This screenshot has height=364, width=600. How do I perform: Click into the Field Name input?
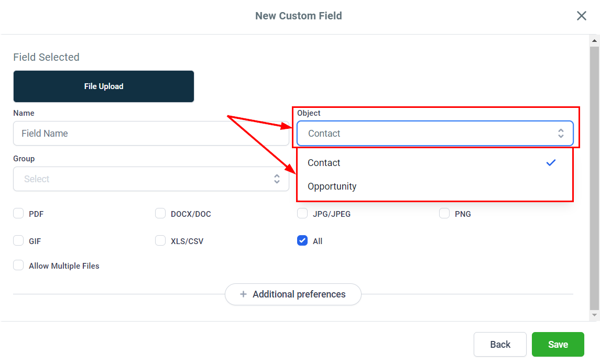point(151,134)
